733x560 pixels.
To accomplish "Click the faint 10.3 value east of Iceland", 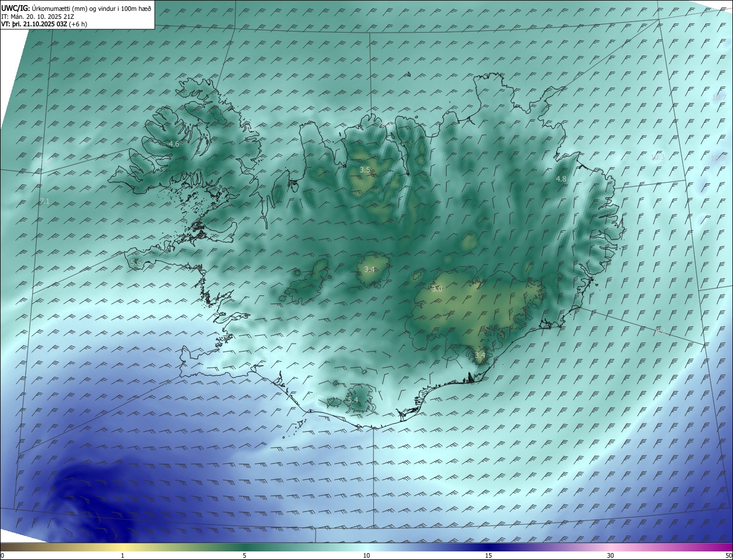I will point(657,157).
